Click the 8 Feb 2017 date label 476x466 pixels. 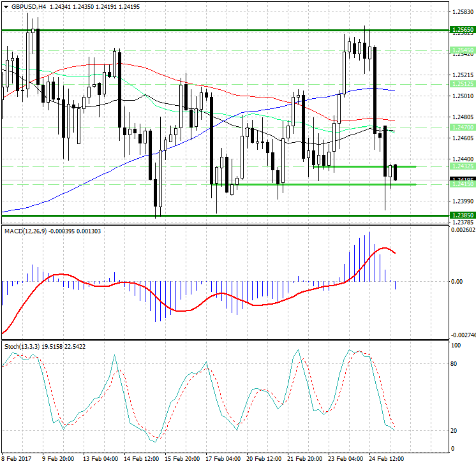[17, 458]
